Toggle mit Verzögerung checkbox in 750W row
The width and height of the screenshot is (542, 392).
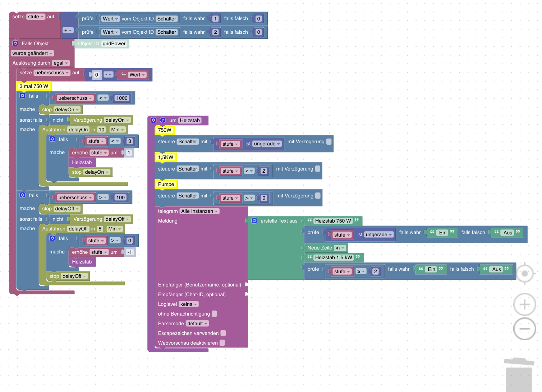pos(329,141)
